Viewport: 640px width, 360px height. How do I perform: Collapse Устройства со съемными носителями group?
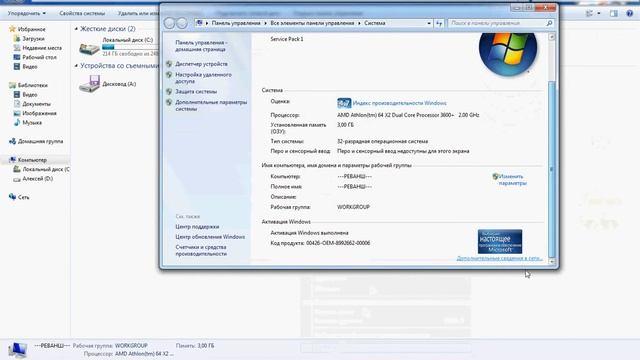tap(76, 66)
